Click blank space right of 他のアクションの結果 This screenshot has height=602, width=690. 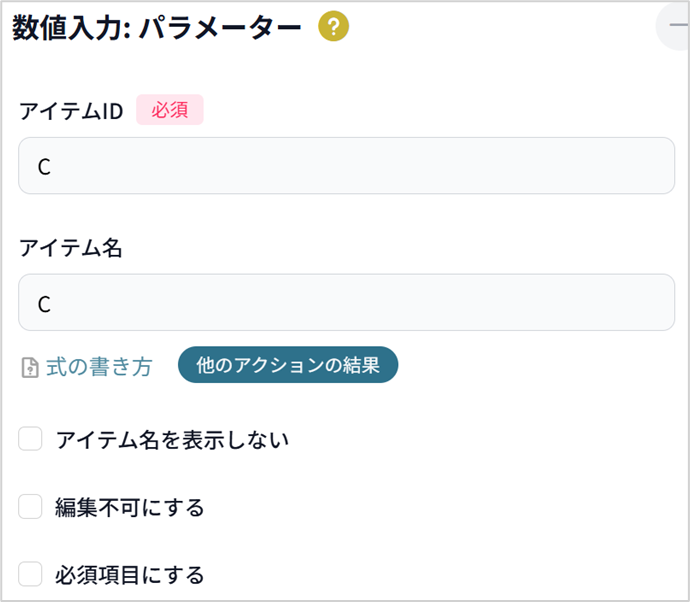pos(537,365)
